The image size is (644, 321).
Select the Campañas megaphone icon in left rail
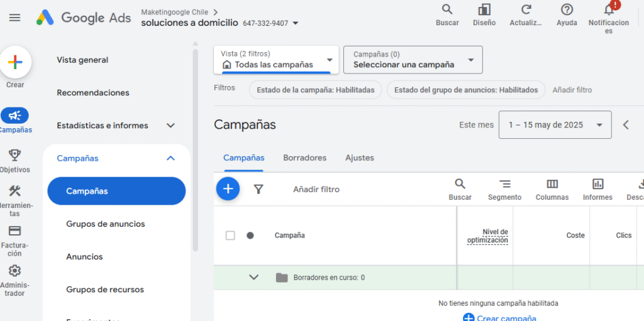coord(15,116)
